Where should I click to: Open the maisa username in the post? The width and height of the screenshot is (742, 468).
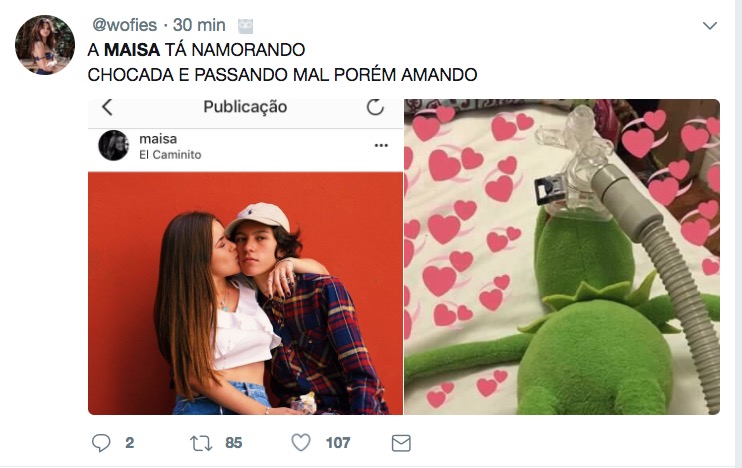point(158,139)
